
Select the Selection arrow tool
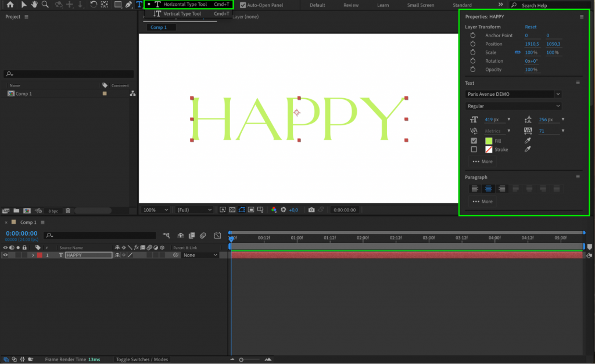24,5
